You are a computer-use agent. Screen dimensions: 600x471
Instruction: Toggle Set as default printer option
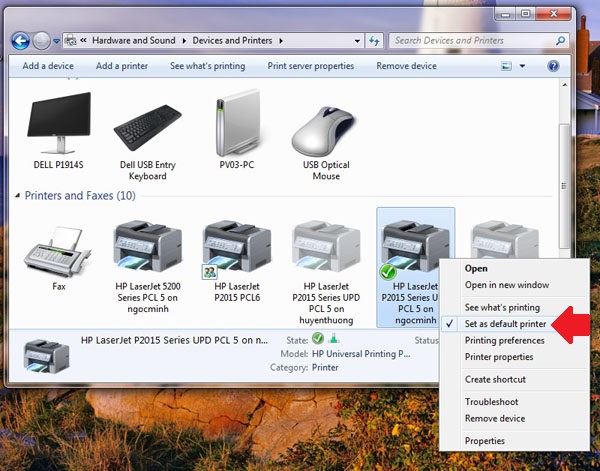click(505, 324)
